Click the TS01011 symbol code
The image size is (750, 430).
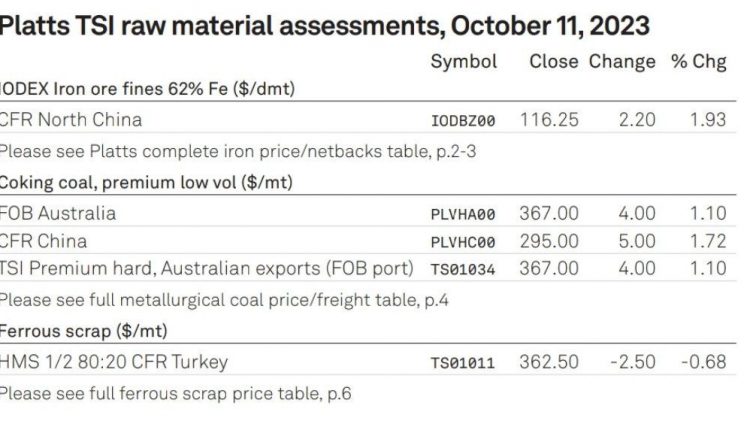[x=463, y=363]
